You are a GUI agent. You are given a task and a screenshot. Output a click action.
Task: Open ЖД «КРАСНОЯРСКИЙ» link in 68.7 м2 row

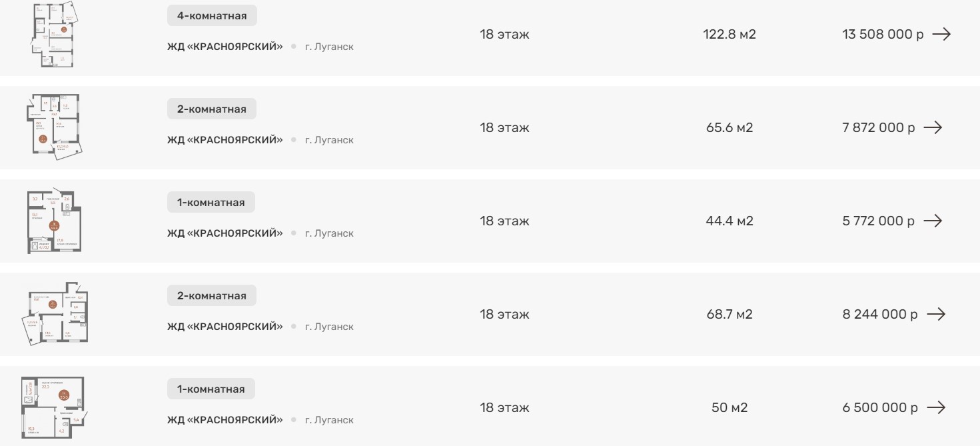pyautogui.click(x=225, y=327)
